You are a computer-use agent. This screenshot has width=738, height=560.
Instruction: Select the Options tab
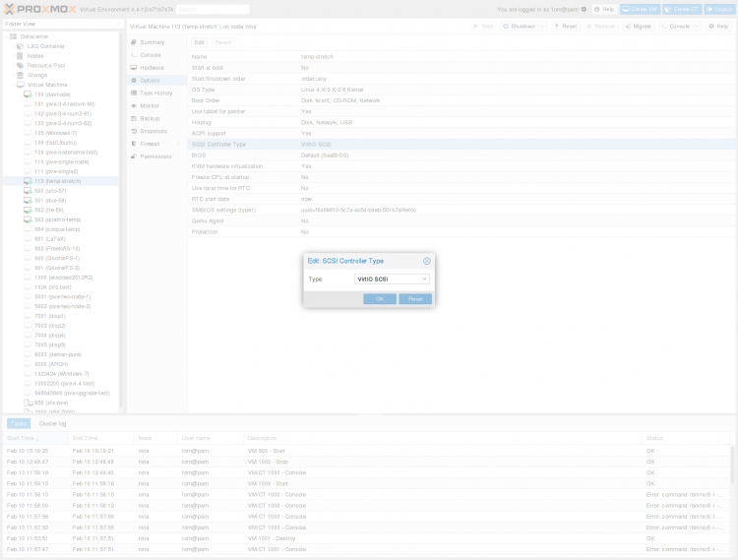coord(156,81)
